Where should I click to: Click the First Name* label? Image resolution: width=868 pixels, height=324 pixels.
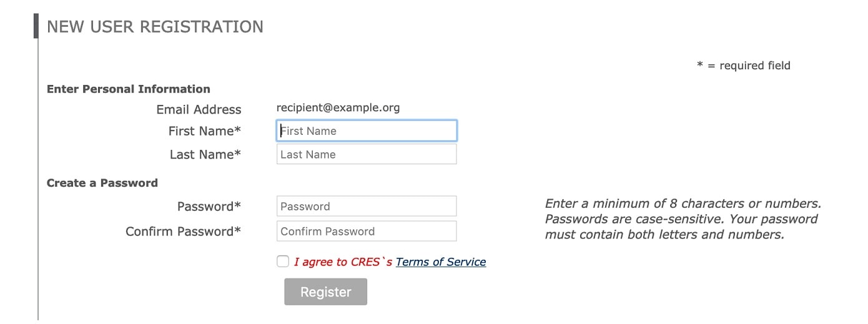[204, 131]
